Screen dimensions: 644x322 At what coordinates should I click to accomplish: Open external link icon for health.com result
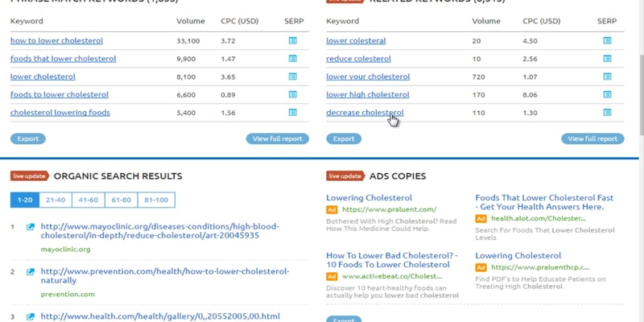[31, 316]
